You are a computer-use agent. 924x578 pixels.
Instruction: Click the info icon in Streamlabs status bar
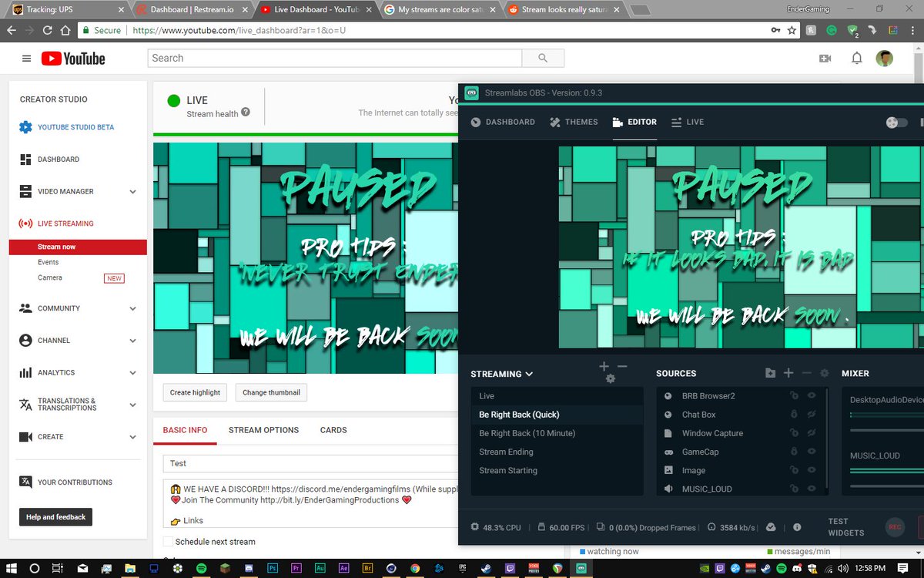(x=797, y=527)
